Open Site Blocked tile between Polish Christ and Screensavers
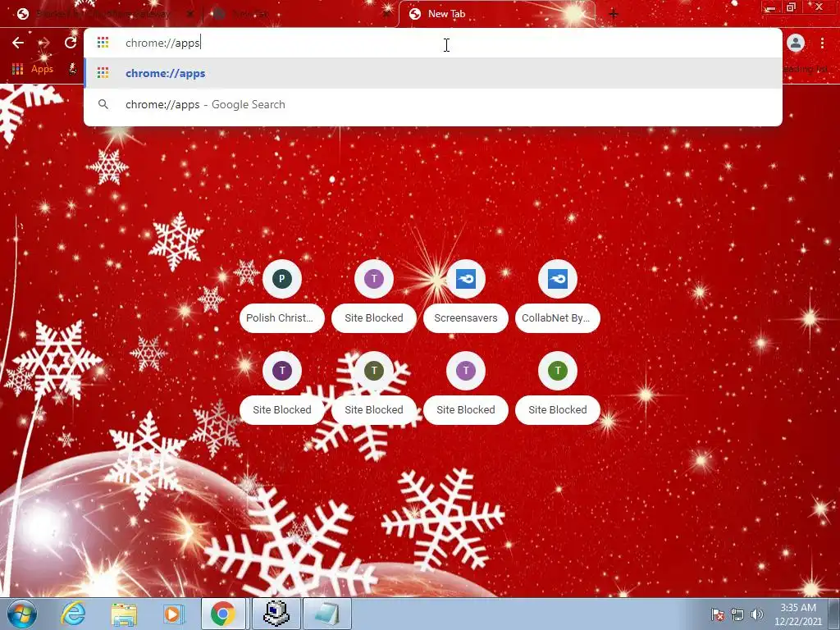This screenshot has height=630, width=840. point(374,296)
